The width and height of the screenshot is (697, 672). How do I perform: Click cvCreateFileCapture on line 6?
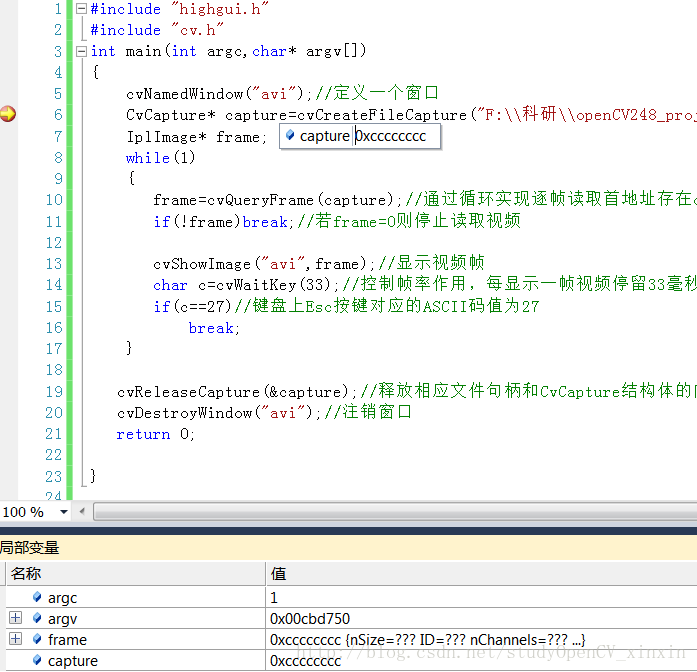point(381,115)
